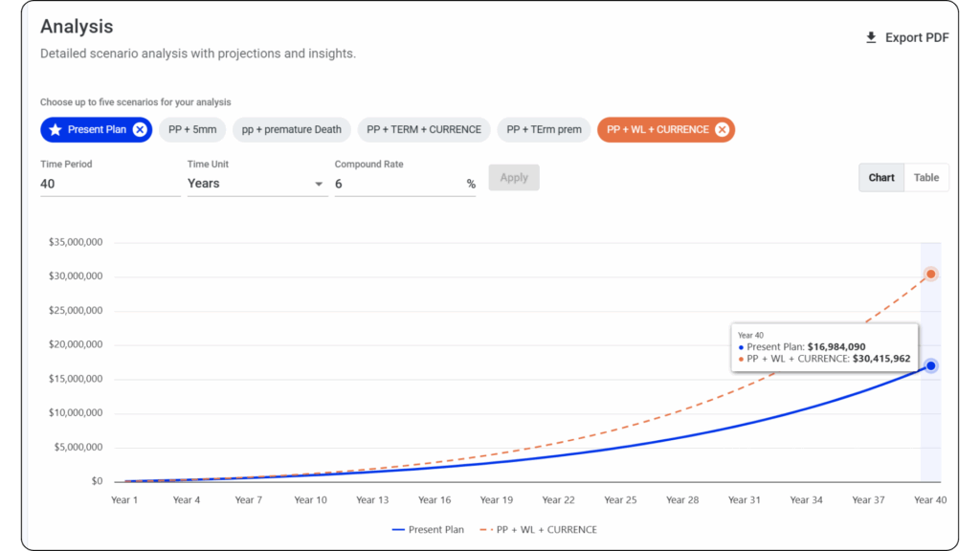This screenshot has height=551, width=980.
Task: Remove Present Plan chip via X icon
Action: coord(140,130)
